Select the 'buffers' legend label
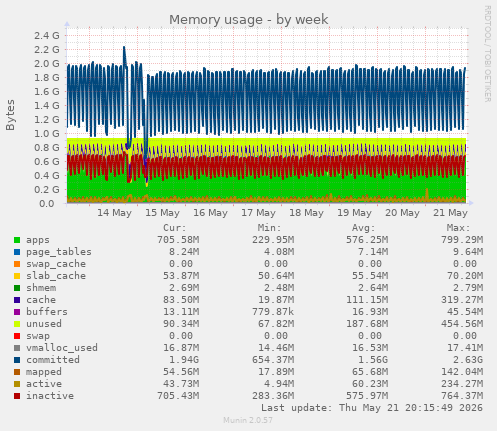 point(47,312)
